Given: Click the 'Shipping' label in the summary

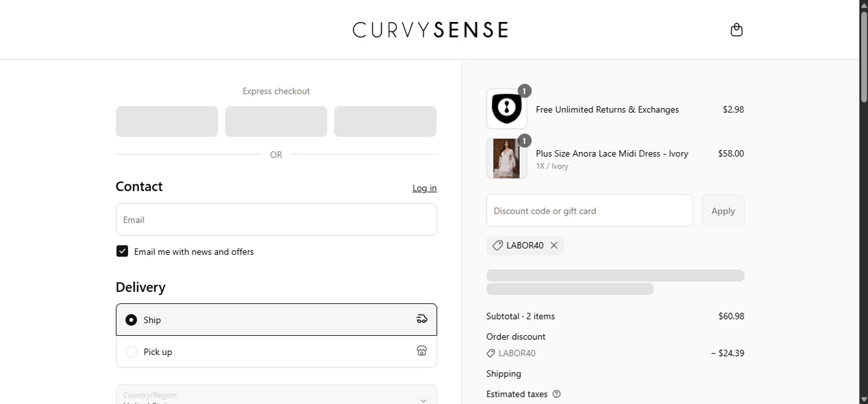Looking at the screenshot, I should point(503,374).
